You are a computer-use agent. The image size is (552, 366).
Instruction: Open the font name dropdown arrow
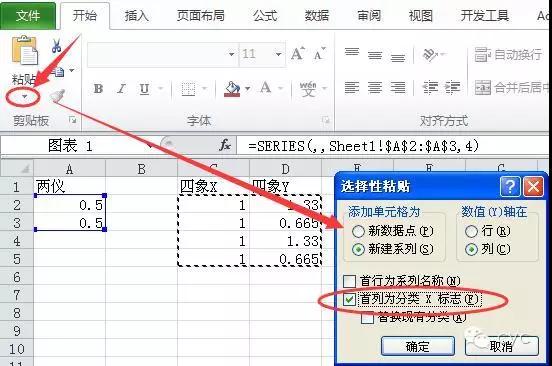[x=232, y=54]
